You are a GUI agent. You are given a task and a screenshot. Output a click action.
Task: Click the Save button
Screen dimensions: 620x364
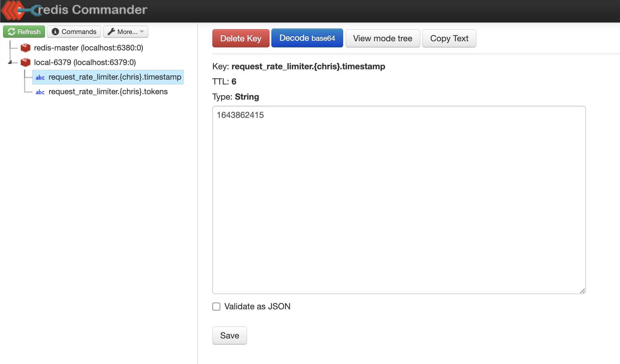point(229,335)
